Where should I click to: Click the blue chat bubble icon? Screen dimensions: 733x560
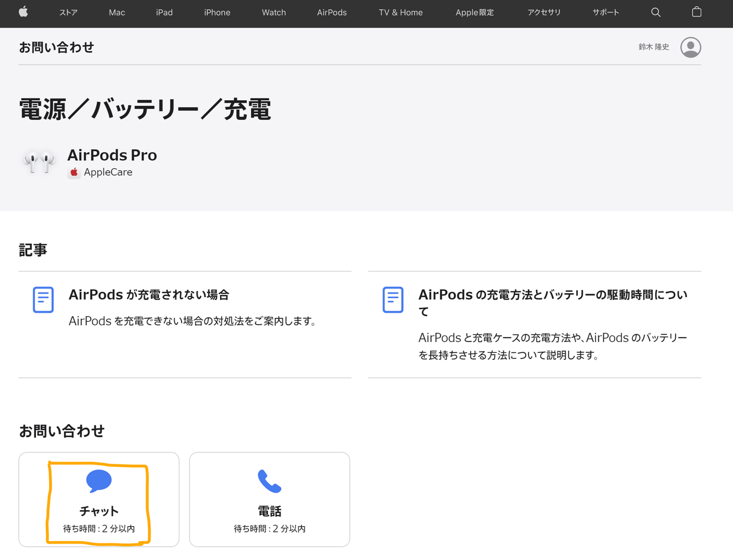(x=99, y=481)
